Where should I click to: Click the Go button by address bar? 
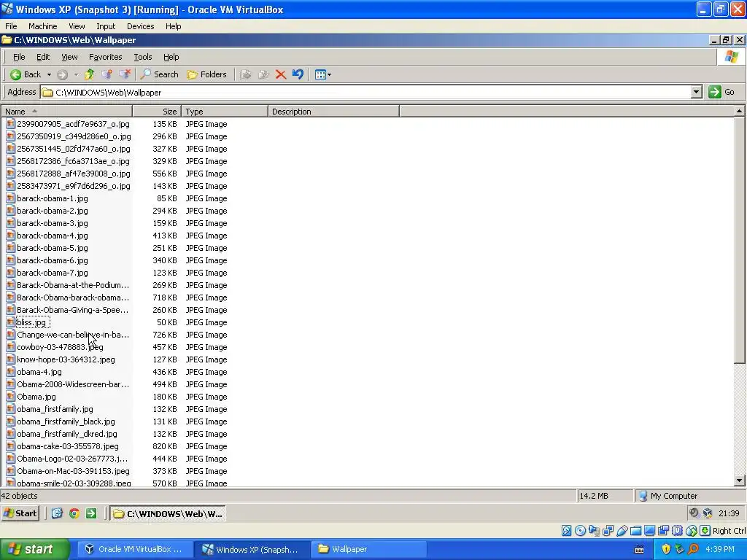(721, 92)
